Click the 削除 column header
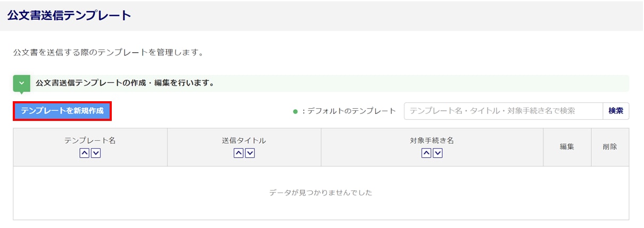Image resolution: width=644 pixels, height=228 pixels. pos(610,147)
